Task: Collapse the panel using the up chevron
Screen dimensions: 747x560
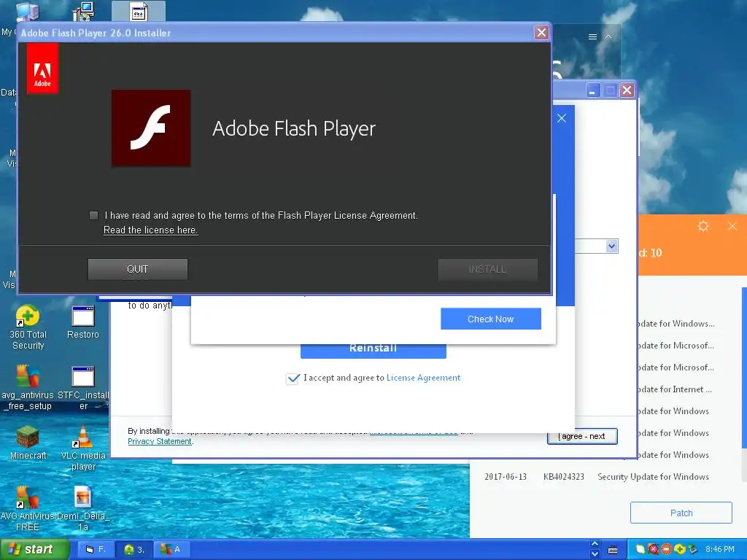Action: (608, 36)
